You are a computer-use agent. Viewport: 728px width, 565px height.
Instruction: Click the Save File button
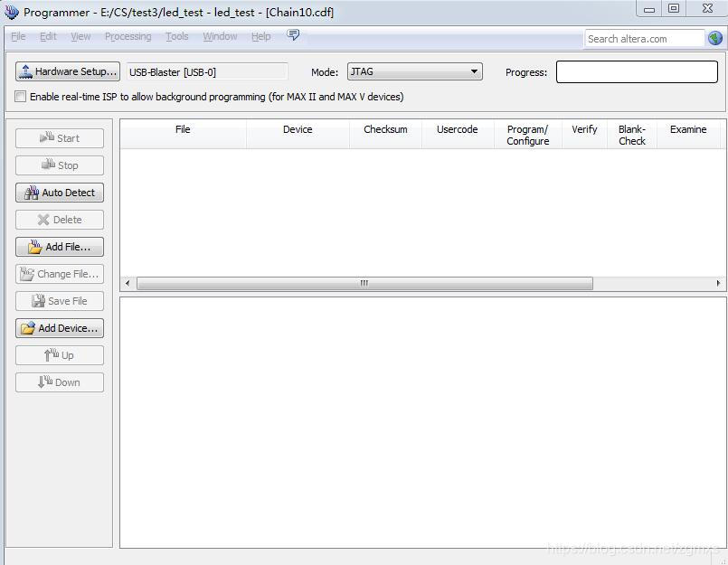60,301
